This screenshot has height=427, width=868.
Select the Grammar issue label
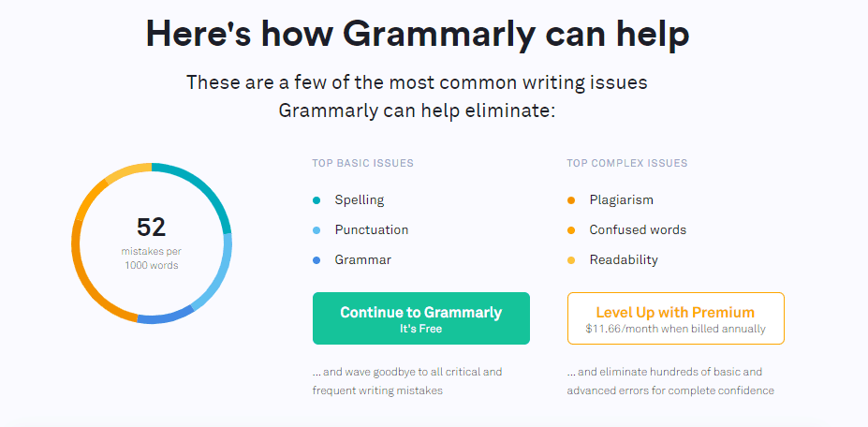tap(362, 259)
